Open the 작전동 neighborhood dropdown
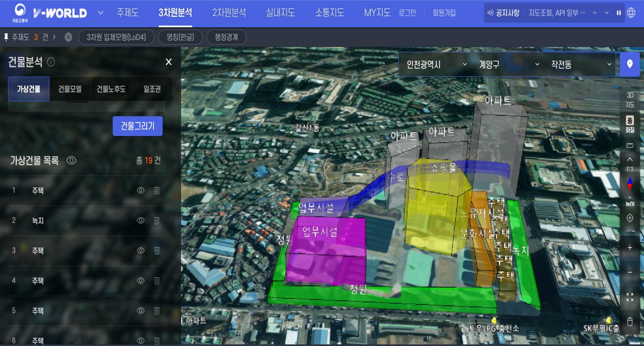Image resolution: width=644 pixels, height=346 pixels. click(x=581, y=65)
